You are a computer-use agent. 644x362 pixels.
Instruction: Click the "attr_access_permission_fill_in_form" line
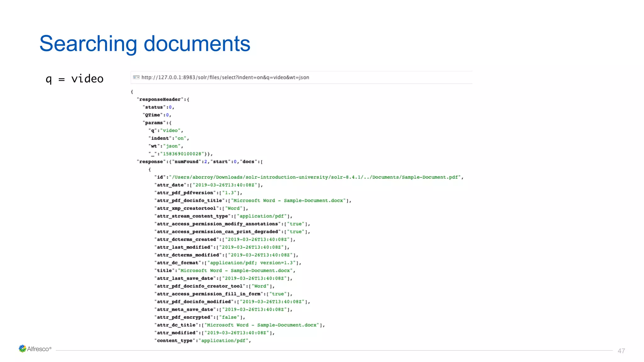223,294
